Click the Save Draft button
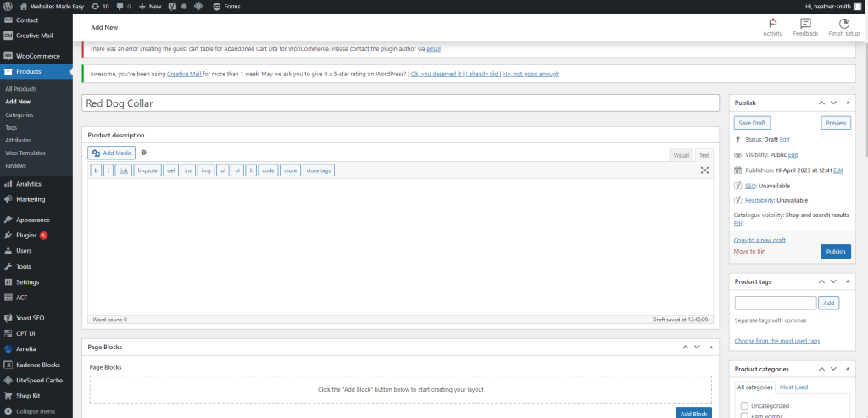This screenshot has width=868, height=418. point(753,123)
